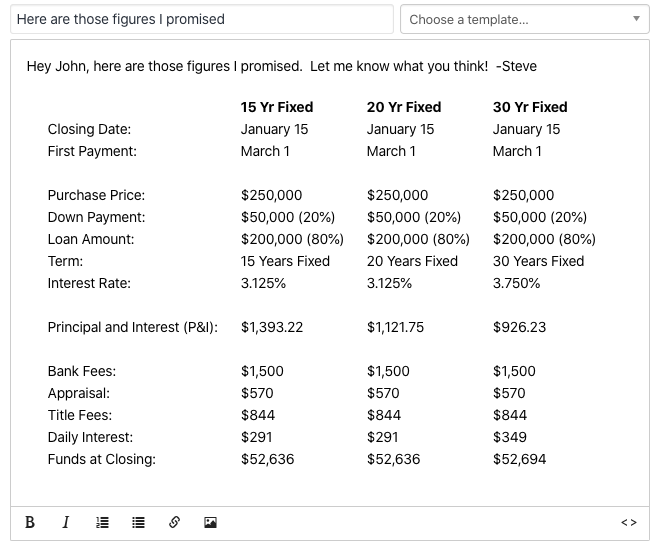The image size is (656, 549).
Task: Click the $1,393.22 P&I amount
Action: (x=272, y=327)
